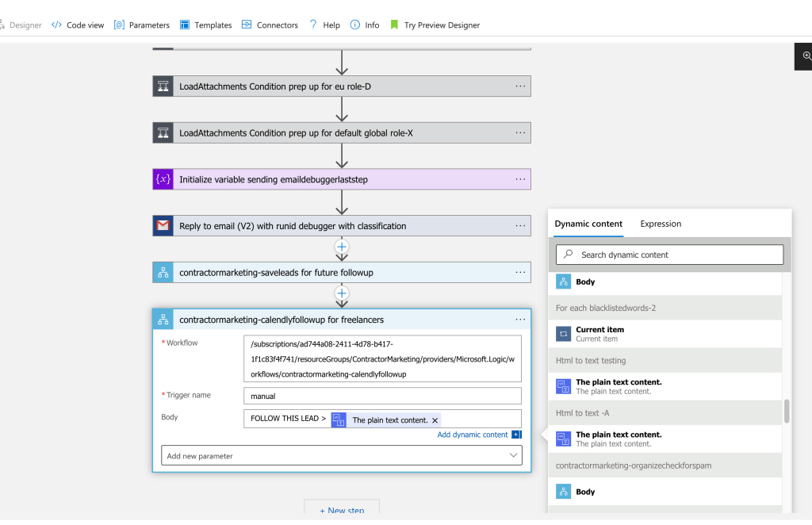
Task: Click logic app icon on saveleads step
Action: tap(163, 272)
